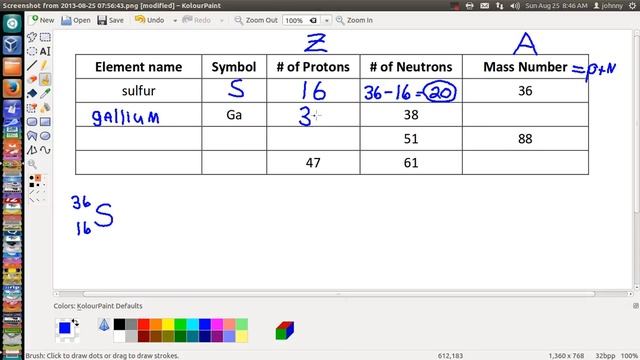Open color similarity cube settings
Viewport: 640px width, 360px height.
click(x=284, y=330)
